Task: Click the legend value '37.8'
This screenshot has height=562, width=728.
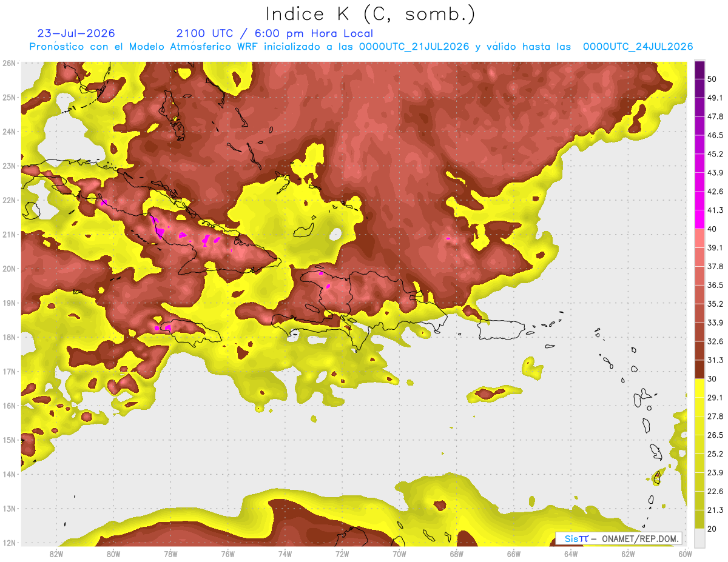Action: (x=715, y=266)
